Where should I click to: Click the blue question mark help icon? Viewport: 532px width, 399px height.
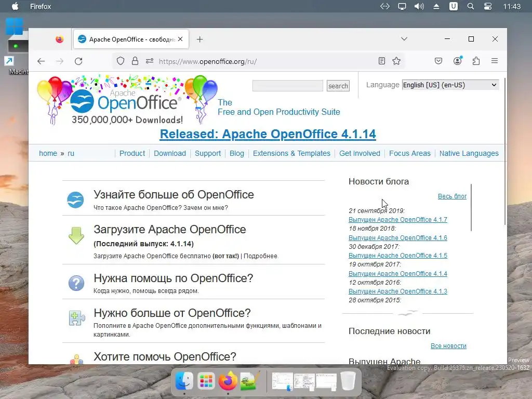(76, 283)
